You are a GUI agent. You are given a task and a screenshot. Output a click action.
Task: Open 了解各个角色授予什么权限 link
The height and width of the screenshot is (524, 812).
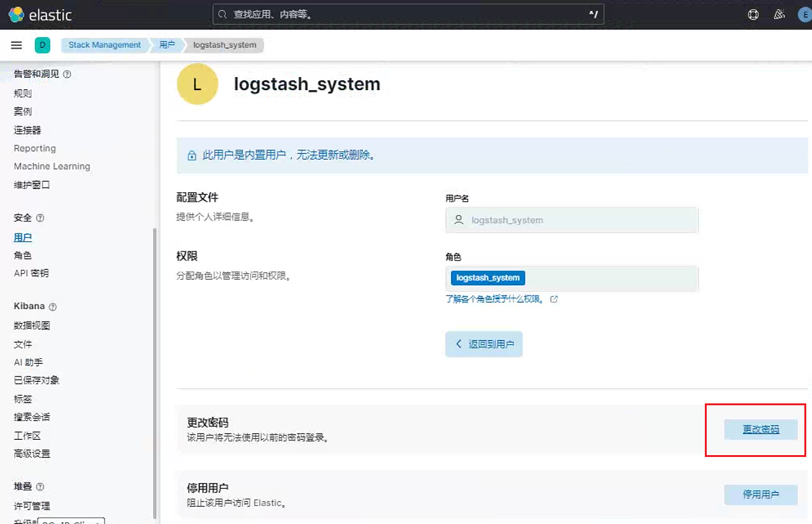[495, 299]
